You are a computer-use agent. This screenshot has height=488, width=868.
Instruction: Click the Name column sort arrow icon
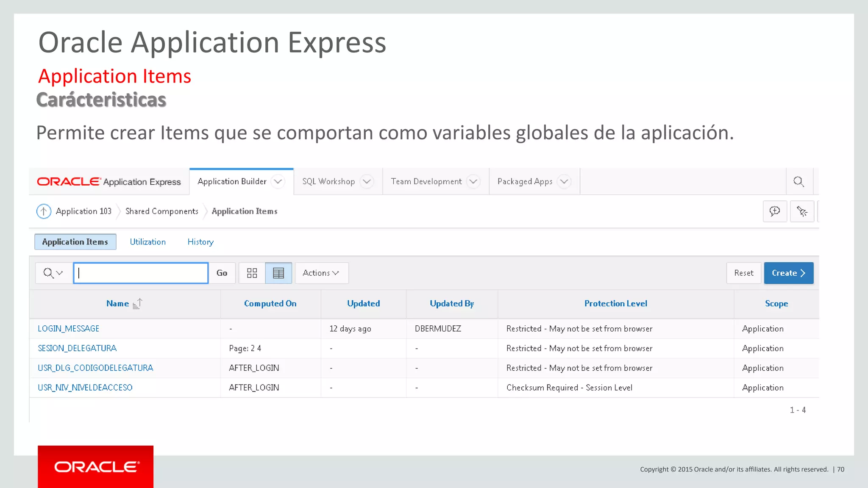click(x=137, y=304)
